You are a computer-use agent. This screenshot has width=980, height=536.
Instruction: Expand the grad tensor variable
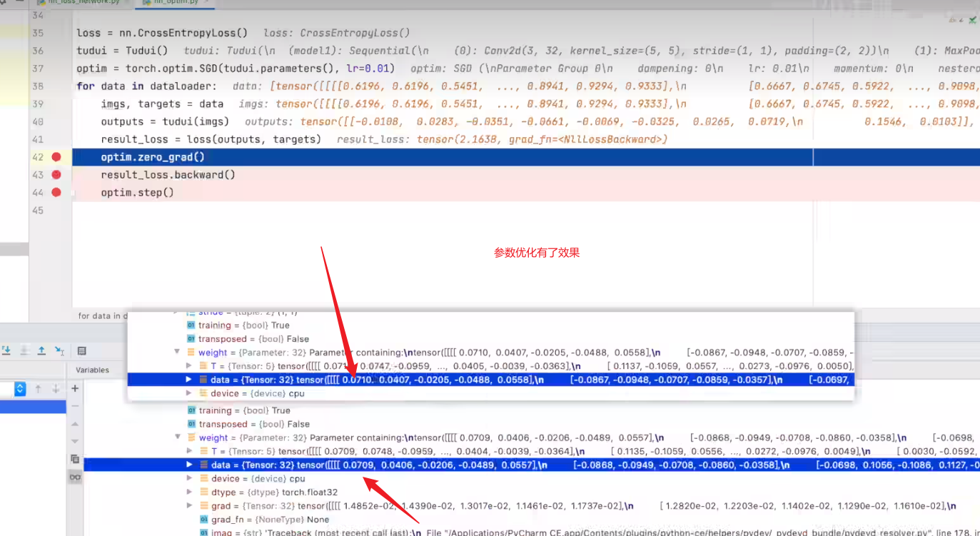[x=189, y=506]
